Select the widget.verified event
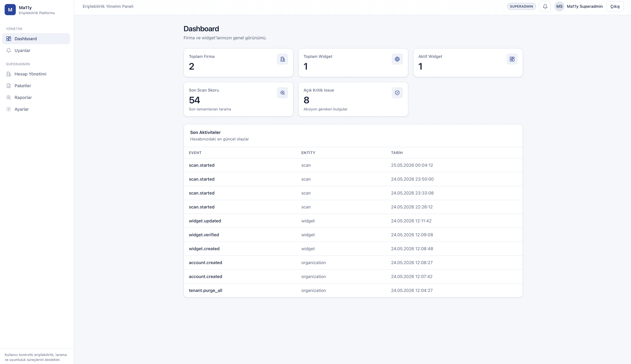 pyautogui.click(x=204, y=235)
